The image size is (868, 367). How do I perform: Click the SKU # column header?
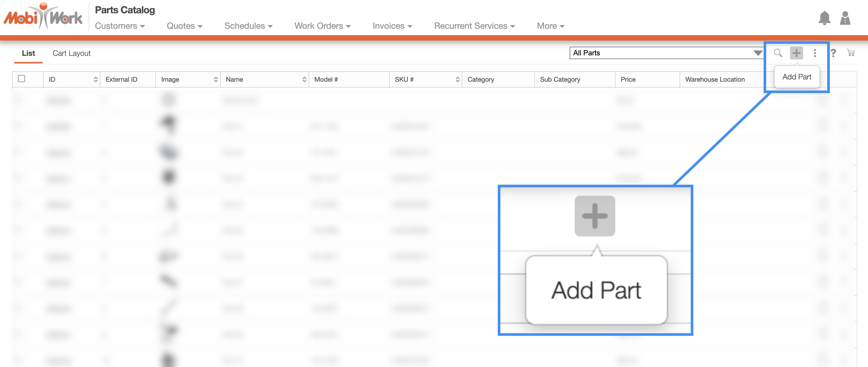[x=404, y=79]
